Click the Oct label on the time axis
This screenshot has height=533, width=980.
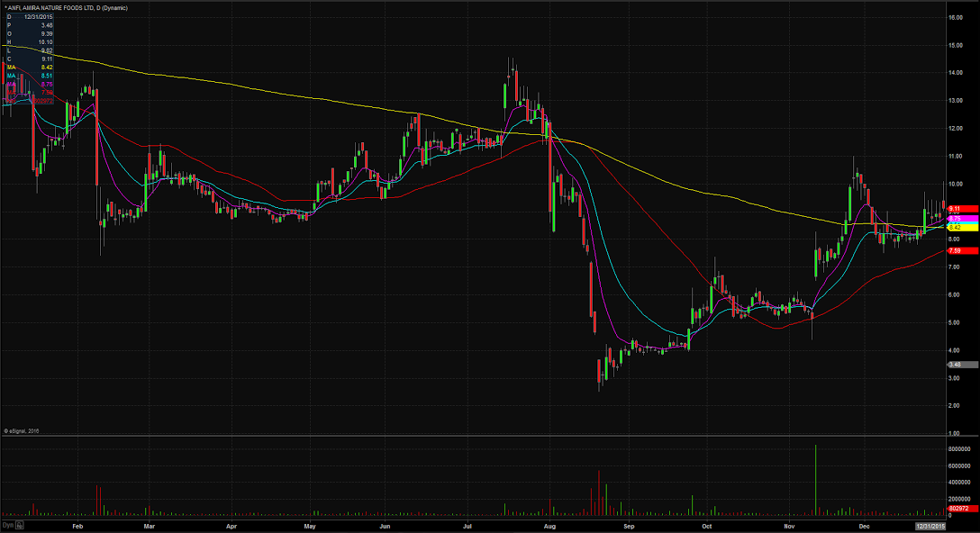coord(707,526)
